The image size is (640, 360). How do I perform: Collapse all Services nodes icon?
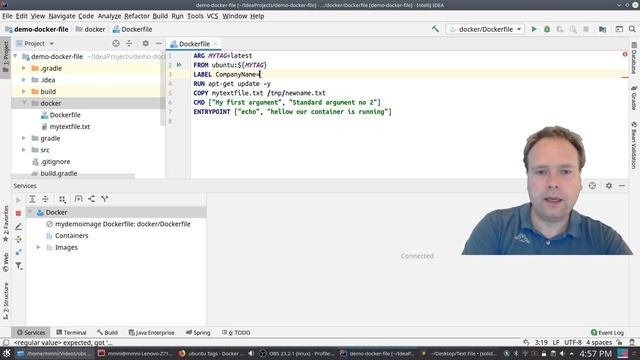click(45, 199)
